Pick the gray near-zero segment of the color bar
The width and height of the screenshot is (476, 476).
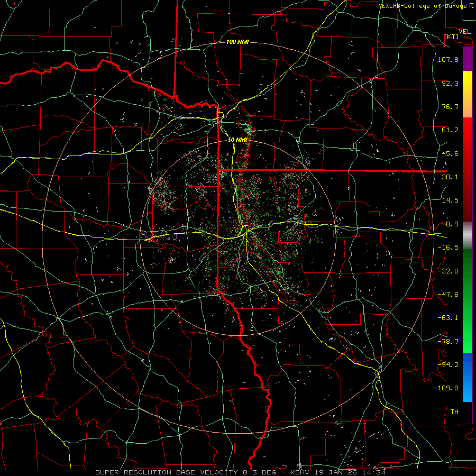(x=467, y=235)
